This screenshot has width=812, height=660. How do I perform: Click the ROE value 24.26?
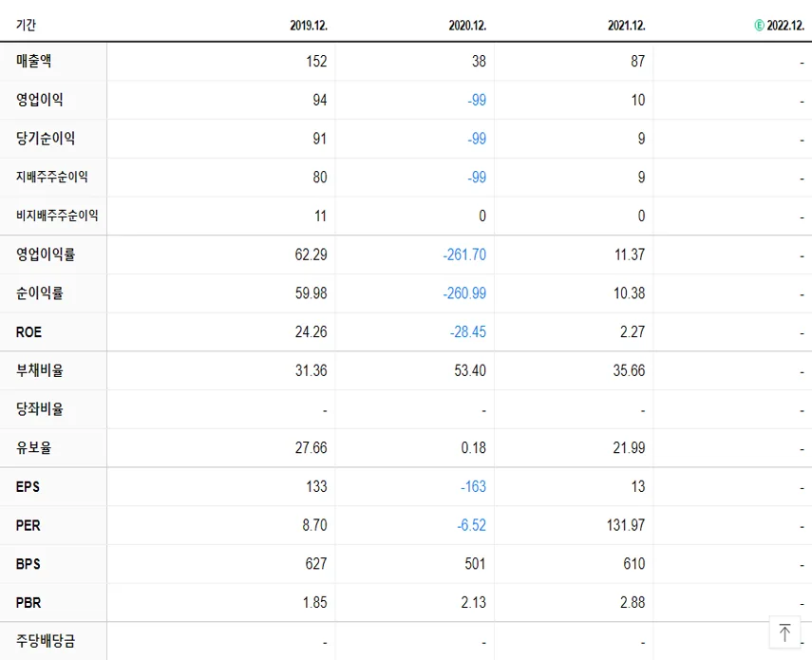(x=312, y=331)
